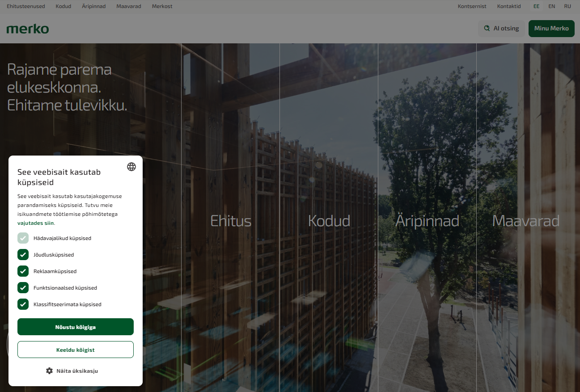Screen dimensions: 580x392
Task: Follow the vajutades siin privacy link
Action: 36,223
